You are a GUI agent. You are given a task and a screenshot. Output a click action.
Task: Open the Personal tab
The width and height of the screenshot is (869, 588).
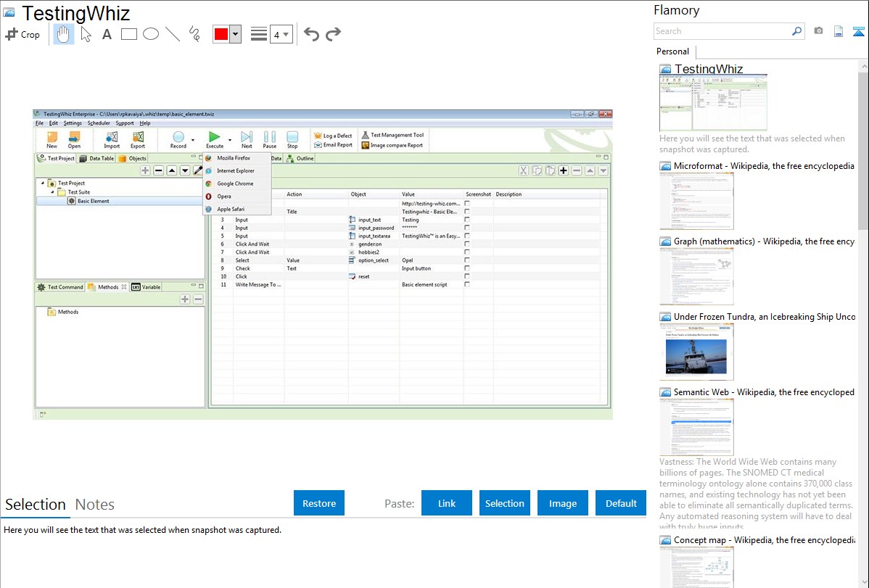coord(672,51)
